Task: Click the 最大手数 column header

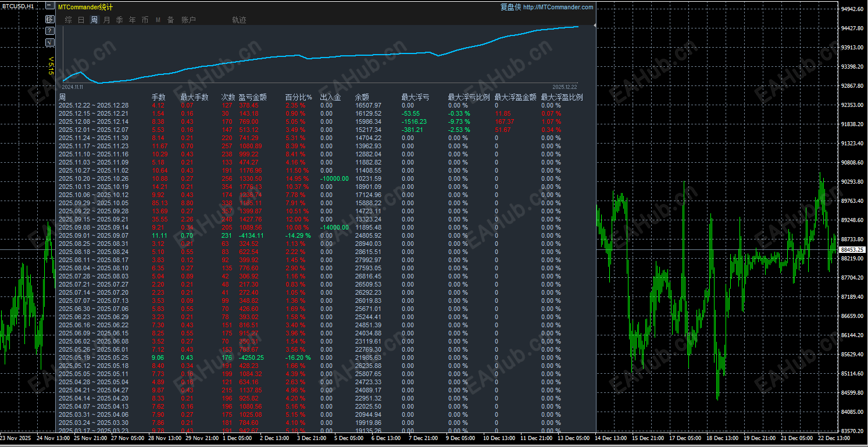Action: [x=195, y=98]
